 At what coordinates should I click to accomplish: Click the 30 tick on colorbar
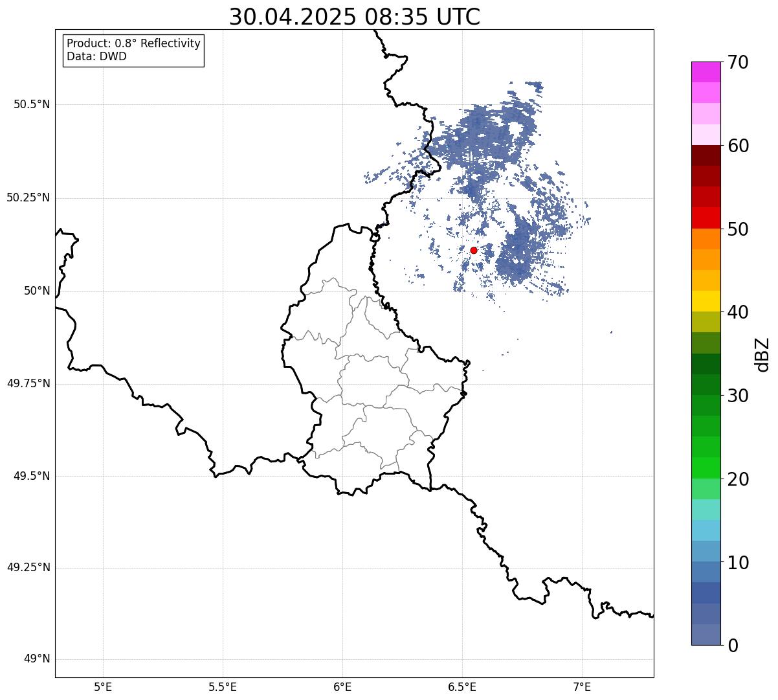738,396
